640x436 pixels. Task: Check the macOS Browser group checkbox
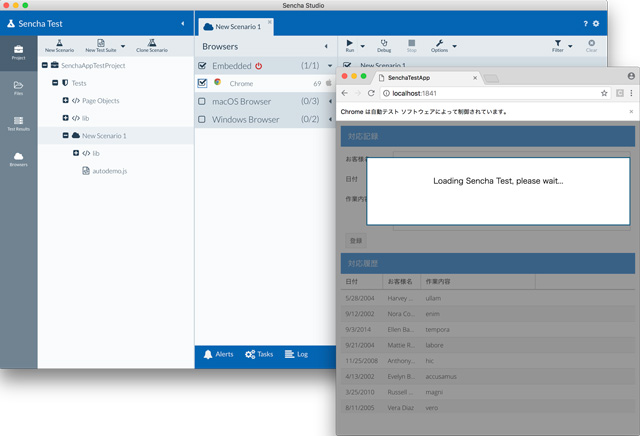coord(202,101)
